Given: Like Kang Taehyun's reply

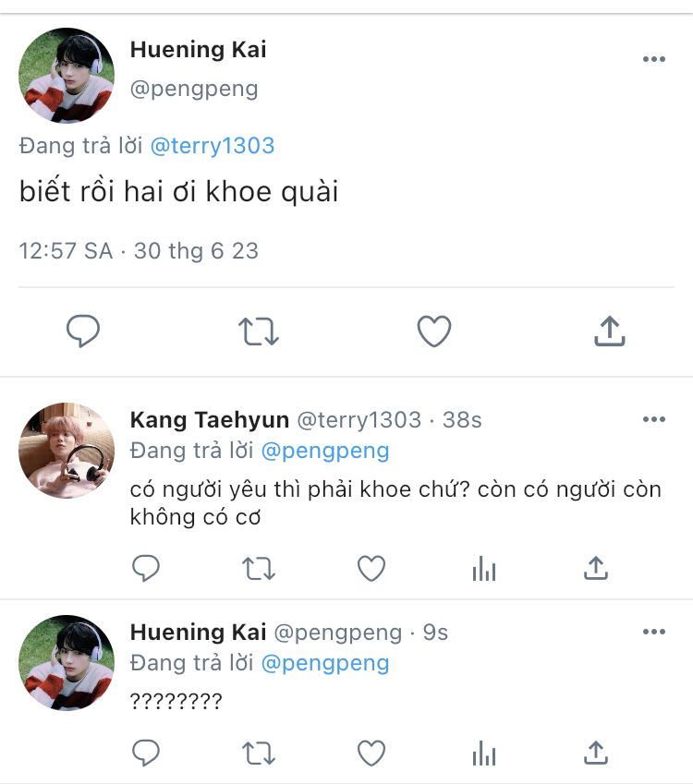Looking at the screenshot, I should 371,569.
